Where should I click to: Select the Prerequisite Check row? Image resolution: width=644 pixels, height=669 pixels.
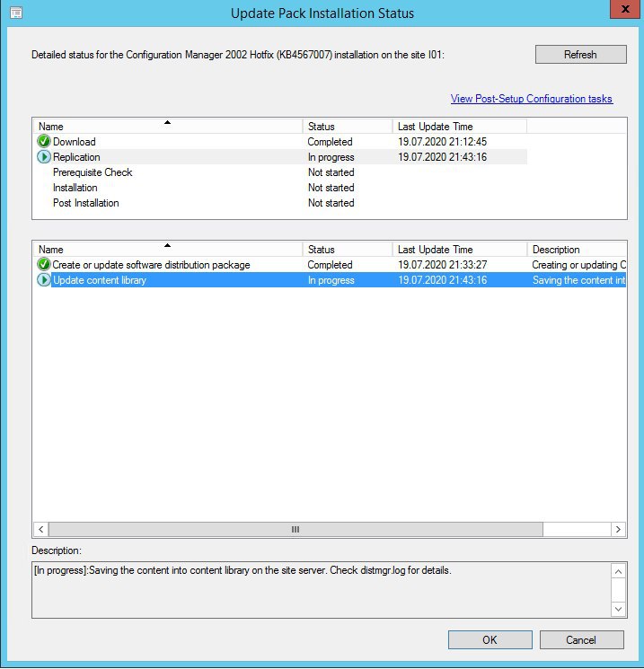pos(282,172)
